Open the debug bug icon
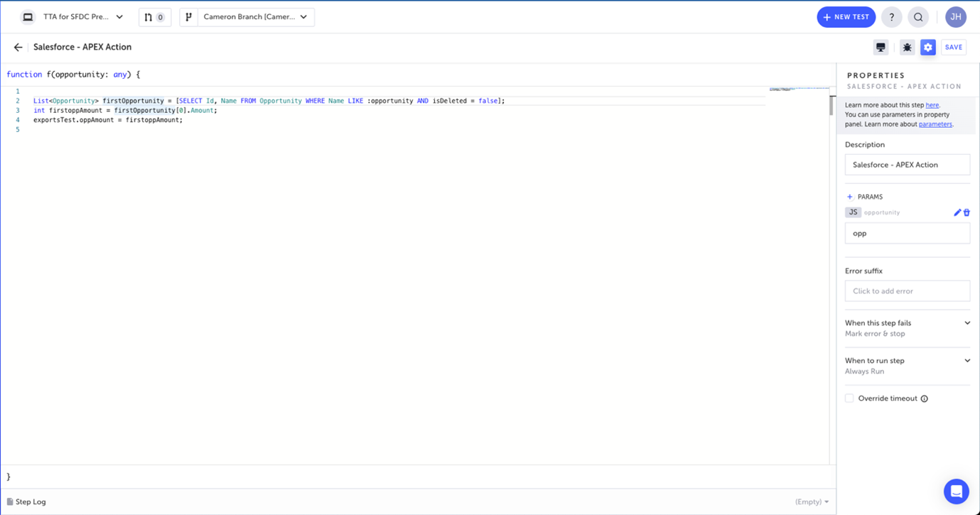The height and width of the screenshot is (515, 980). [907, 48]
